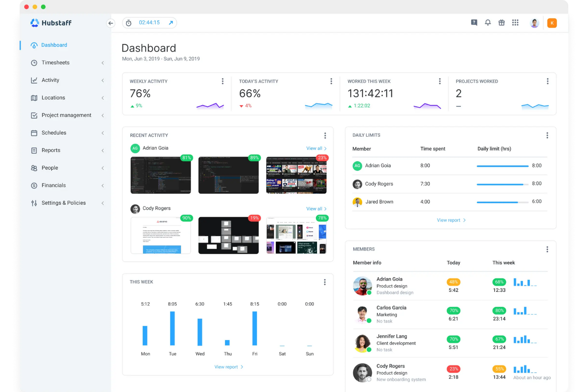Click the gift icon for referrals

click(x=501, y=23)
